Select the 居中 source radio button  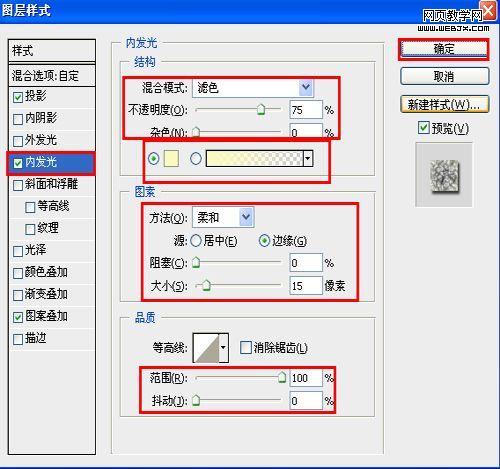(x=196, y=240)
